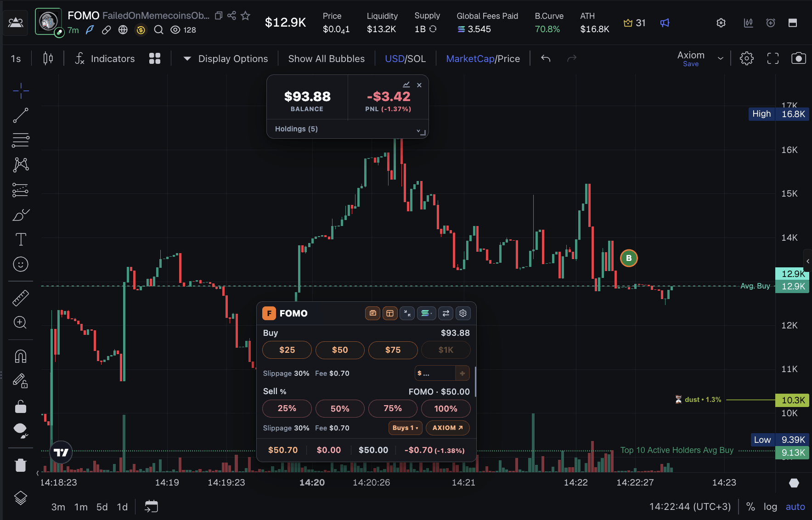Sell 100% of the FOMO position
The height and width of the screenshot is (520, 812).
coord(445,408)
